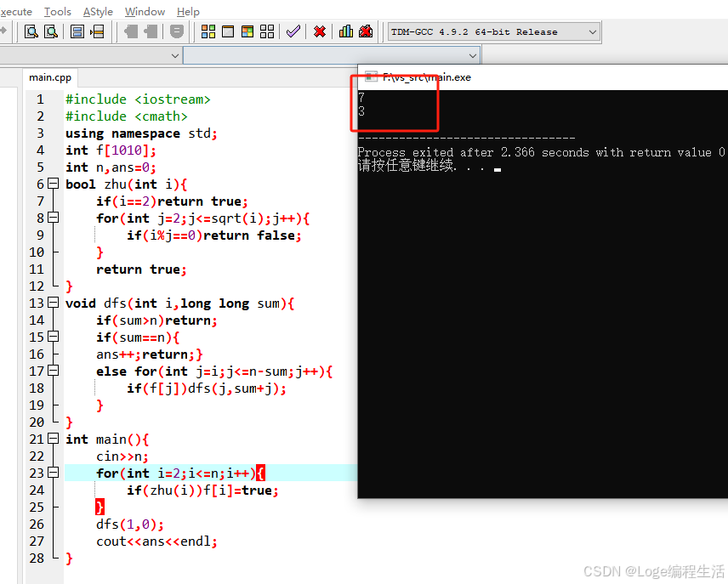Open the AStyle menu
The height and width of the screenshot is (584, 728).
[x=98, y=12]
